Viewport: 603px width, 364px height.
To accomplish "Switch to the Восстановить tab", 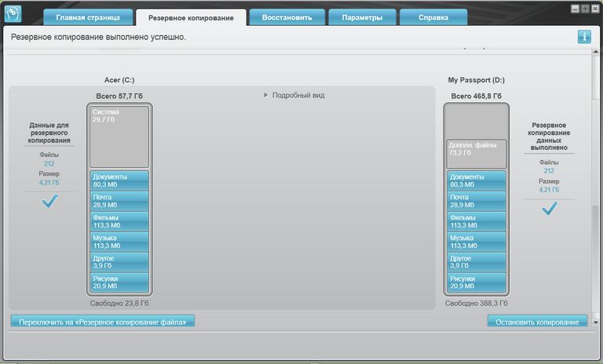I will click(x=287, y=17).
